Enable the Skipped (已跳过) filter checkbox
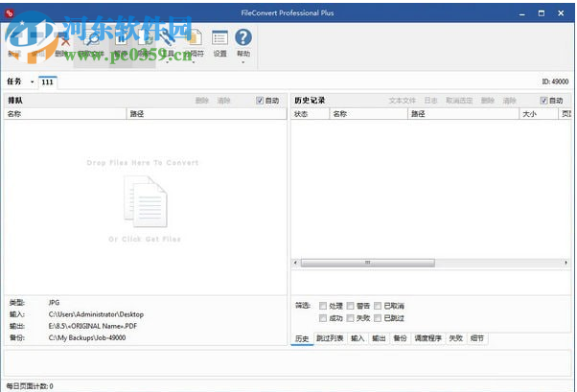The image size is (577, 392). tap(378, 318)
